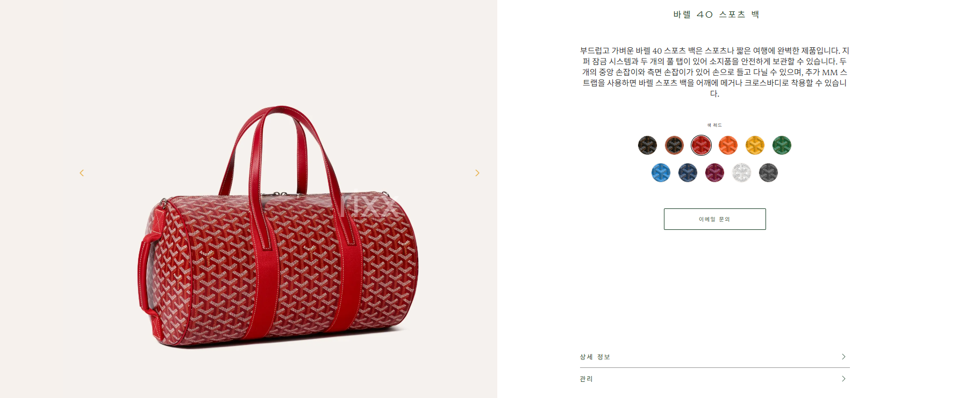Click the red Barrel bag photo
Screen dimensions: 980x398
pos(277,227)
